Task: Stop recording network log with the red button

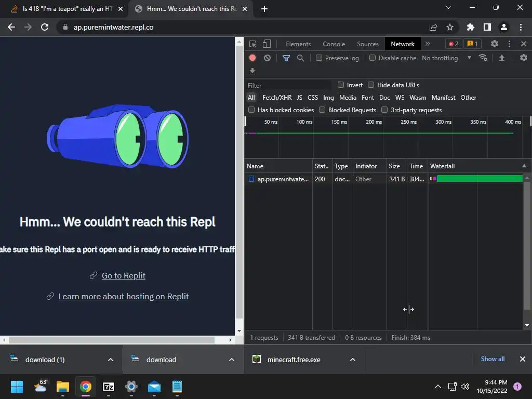Action: click(x=252, y=58)
